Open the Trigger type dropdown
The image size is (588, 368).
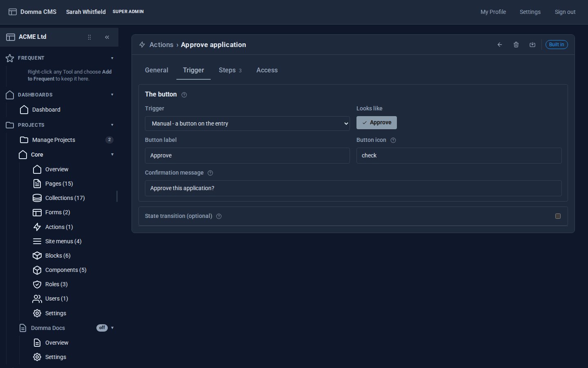(x=247, y=123)
